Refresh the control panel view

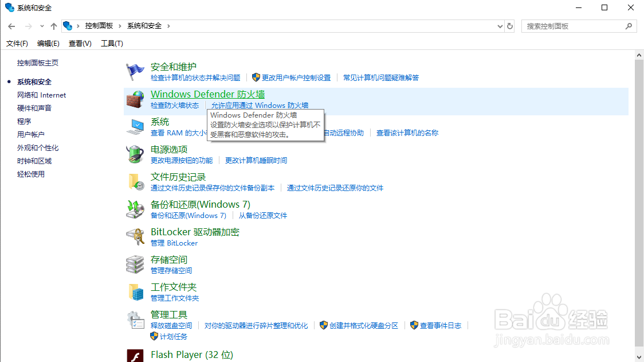click(x=510, y=26)
